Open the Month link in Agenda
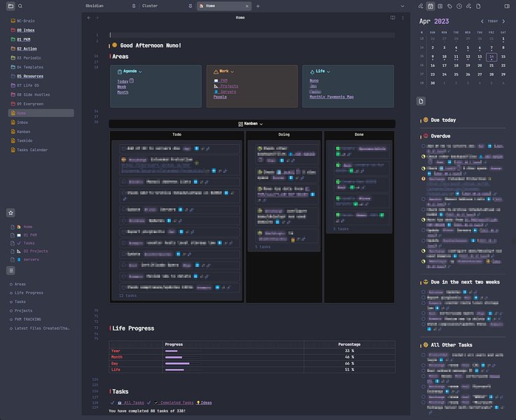The width and height of the screenshot is (516, 420). pyautogui.click(x=123, y=92)
